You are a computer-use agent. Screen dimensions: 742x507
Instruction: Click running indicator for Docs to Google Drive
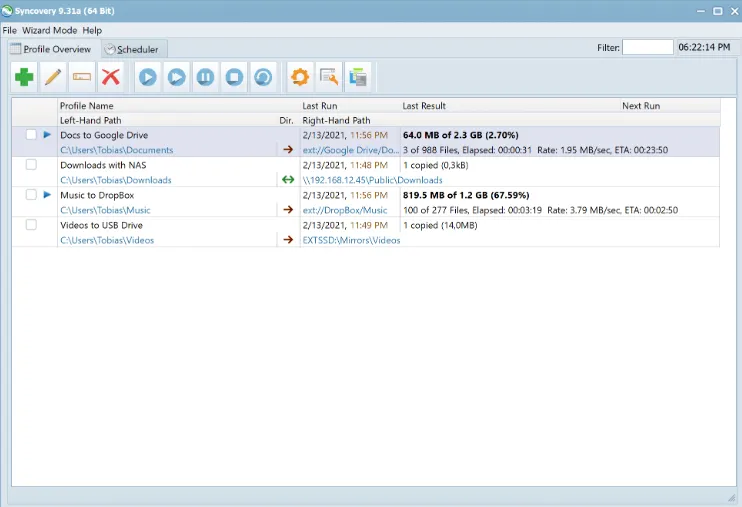tap(47, 135)
